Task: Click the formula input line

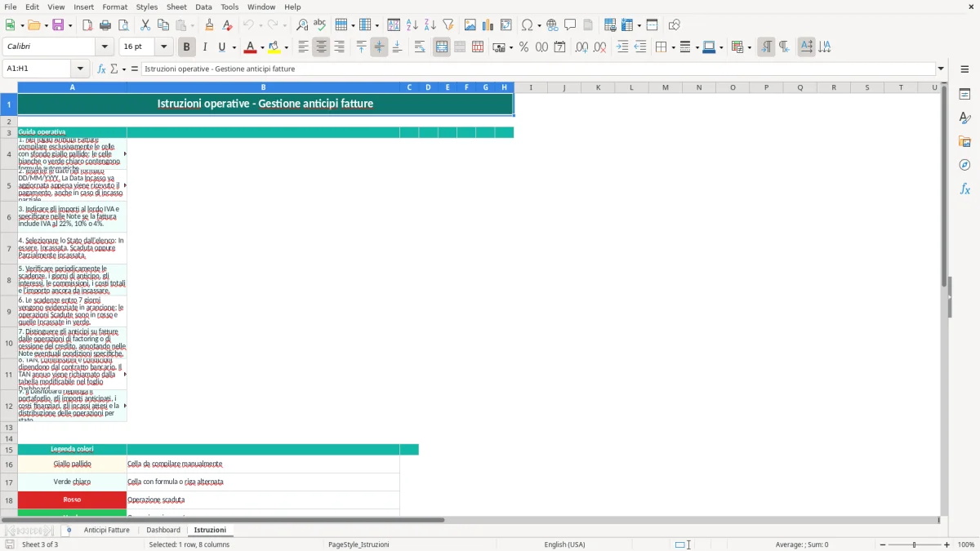Action: point(537,69)
